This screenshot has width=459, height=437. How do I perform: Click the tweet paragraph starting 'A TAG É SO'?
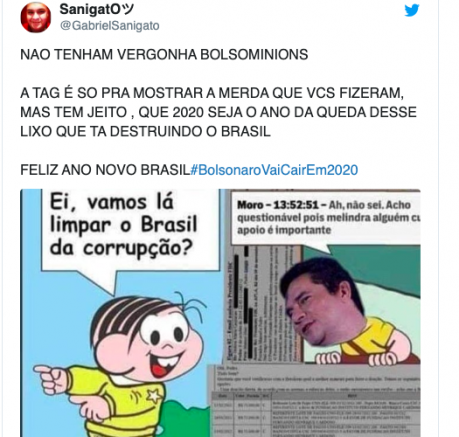pos(218,112)
